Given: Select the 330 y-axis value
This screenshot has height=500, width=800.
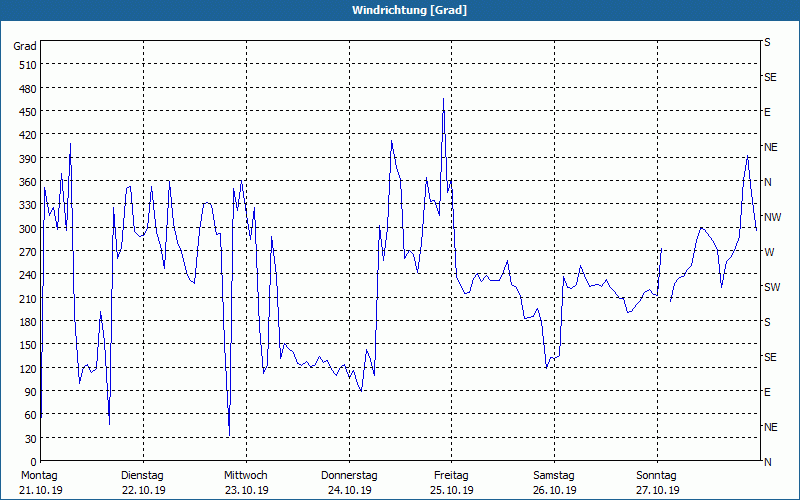Looking at the screenshot, I should pyautogui.click(x=28, y=206).
